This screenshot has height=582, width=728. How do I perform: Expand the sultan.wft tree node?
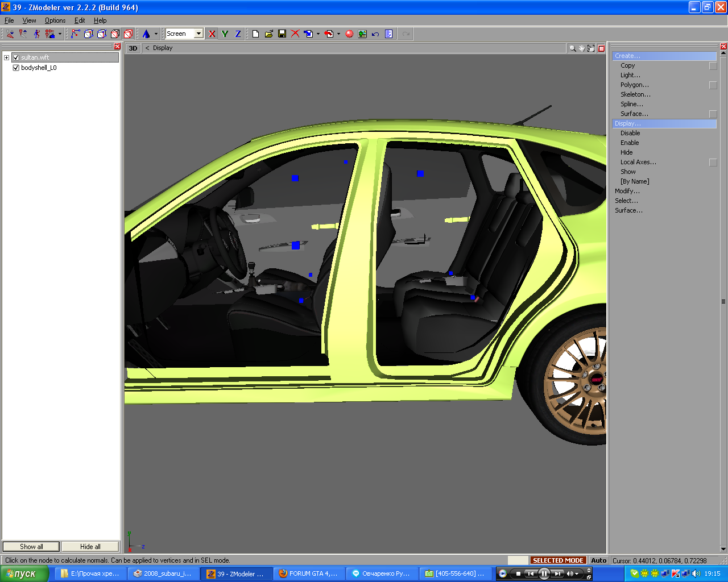pyautogui.click(x=7, y=57)
